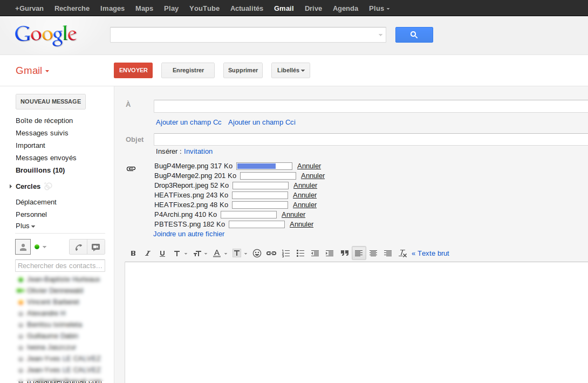Underline the selected message text
Viewport: 588px width, 383px height.
pyautogui.click(x=162, y=254)
